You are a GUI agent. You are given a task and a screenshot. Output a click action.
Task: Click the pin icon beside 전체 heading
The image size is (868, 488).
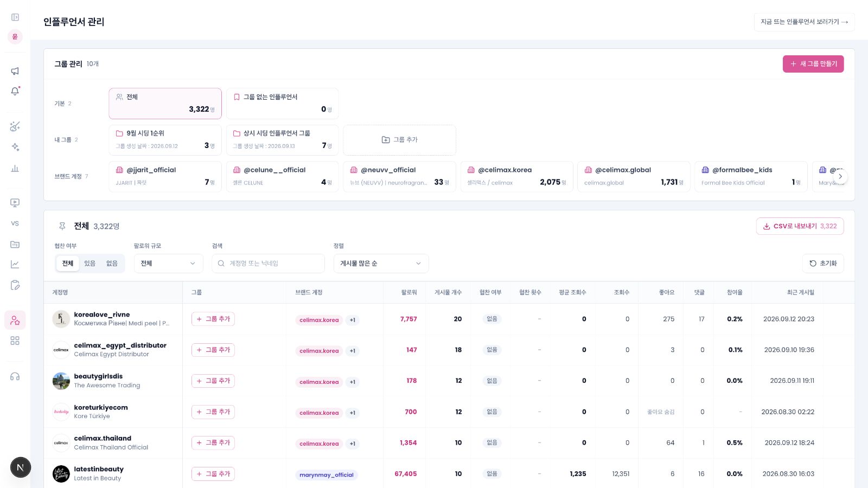62,226
